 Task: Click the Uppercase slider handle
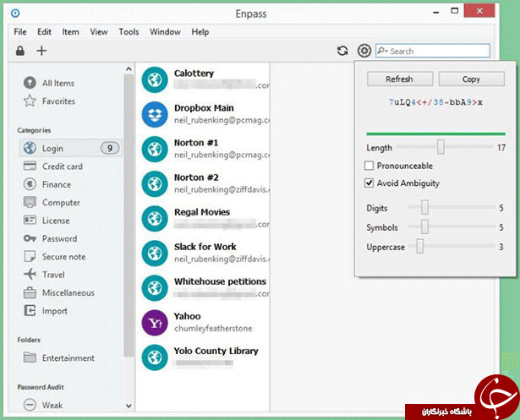pos(420,246)
